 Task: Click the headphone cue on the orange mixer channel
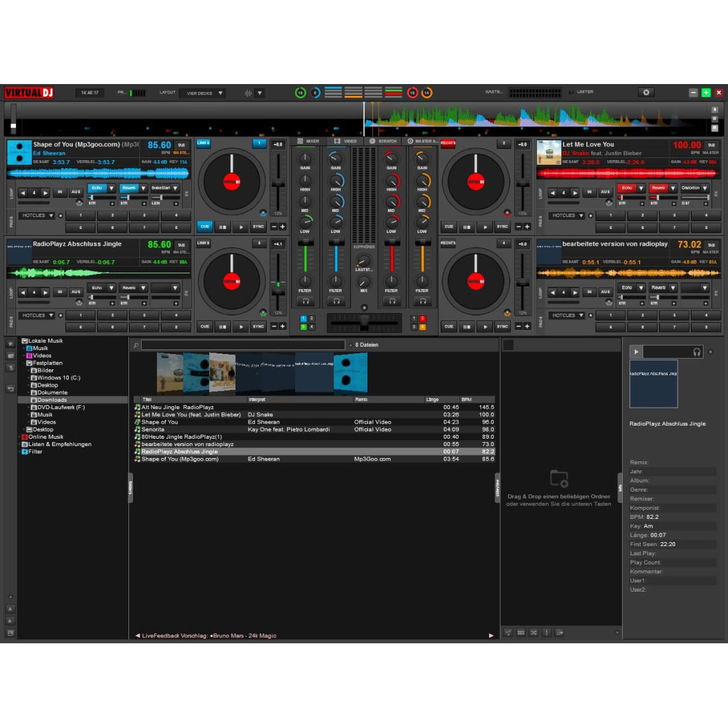422,301
